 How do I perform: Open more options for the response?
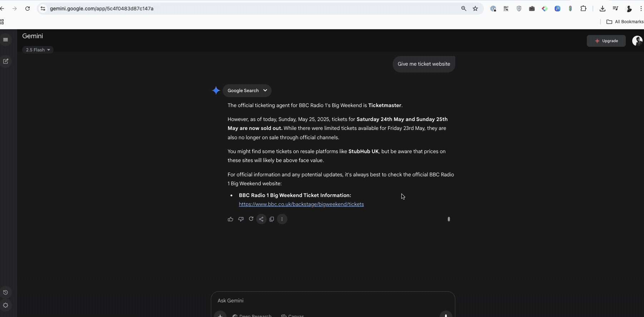point(282,219)
